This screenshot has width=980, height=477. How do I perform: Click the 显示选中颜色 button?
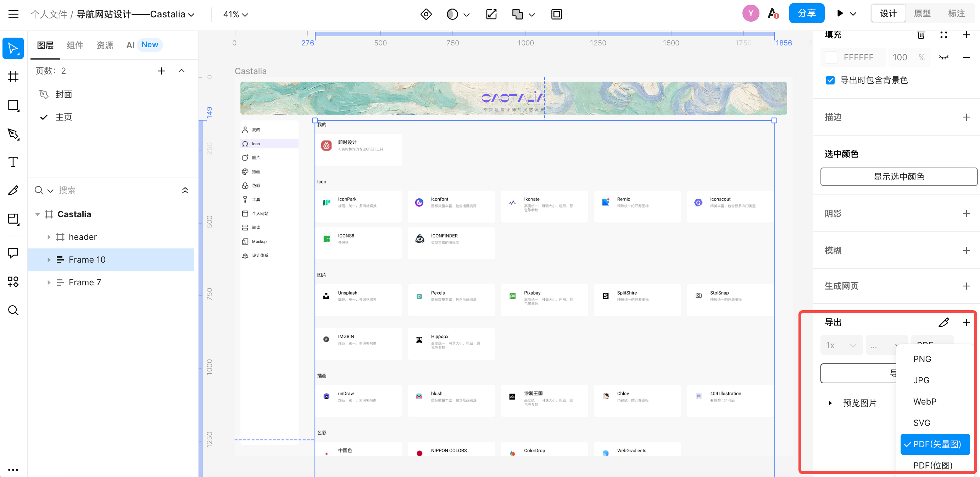click(x=898, y=177)
